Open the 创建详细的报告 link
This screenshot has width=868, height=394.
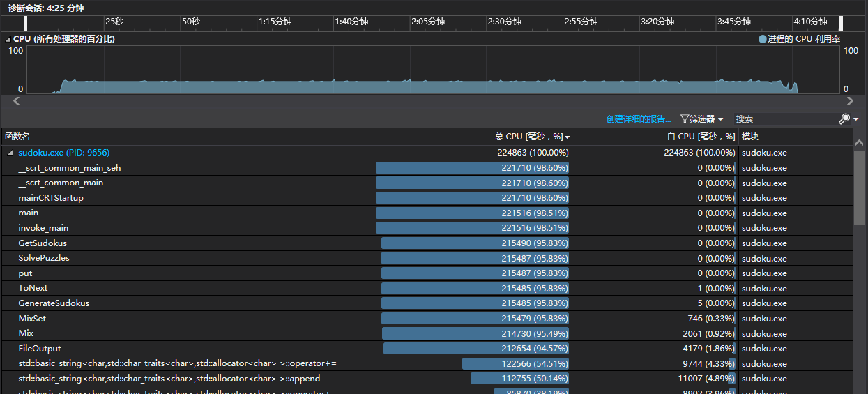[x=639, y=119]
